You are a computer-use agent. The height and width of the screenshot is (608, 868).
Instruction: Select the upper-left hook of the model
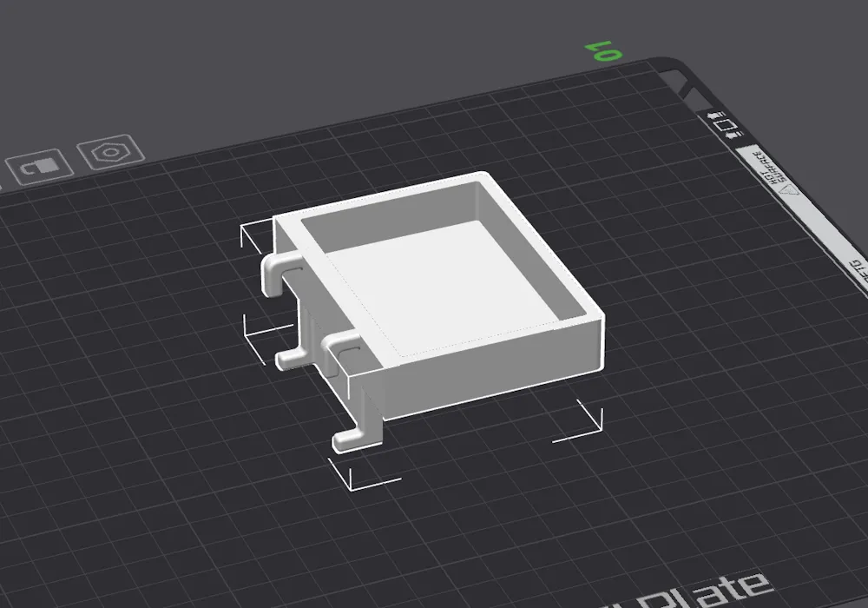280,273
